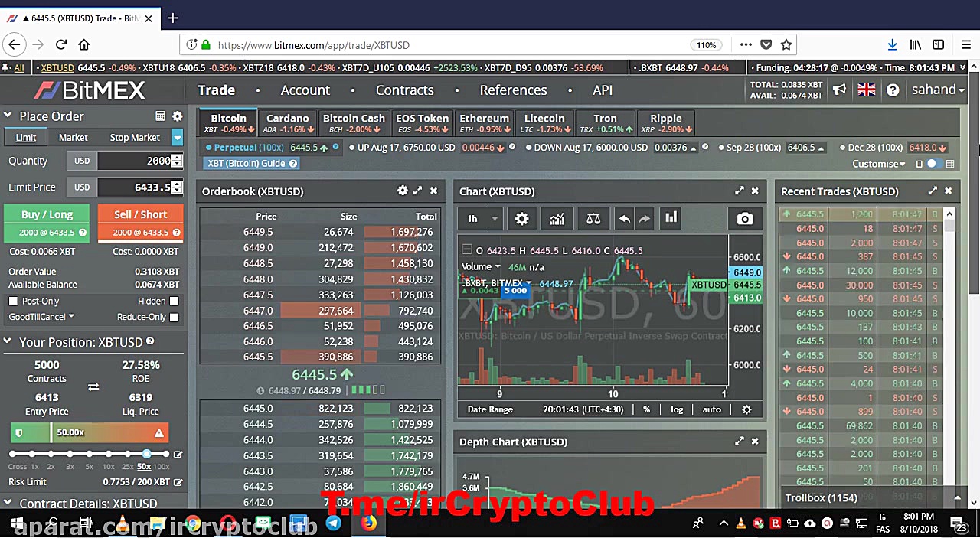The width and height of the screenshot is (980, 551).
Task: Toggle chart auto scale
Action: click(712, 409)
